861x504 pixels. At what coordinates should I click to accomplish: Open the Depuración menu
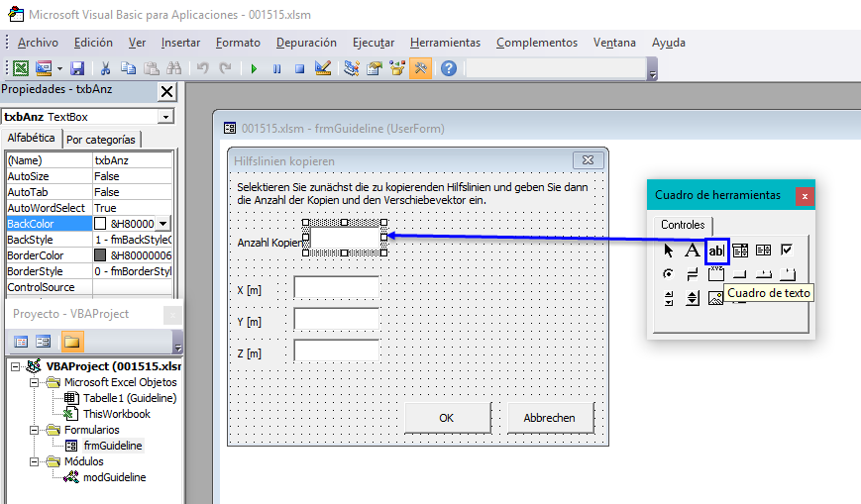coord(306,43)
